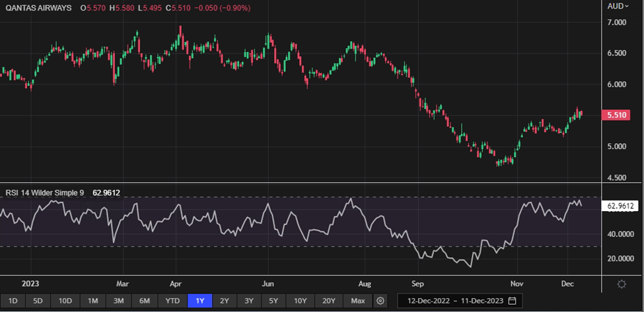Screen dimensions: 644x312
Task: Click the 5.510 current price tag
Action: [x=616, y=115]
